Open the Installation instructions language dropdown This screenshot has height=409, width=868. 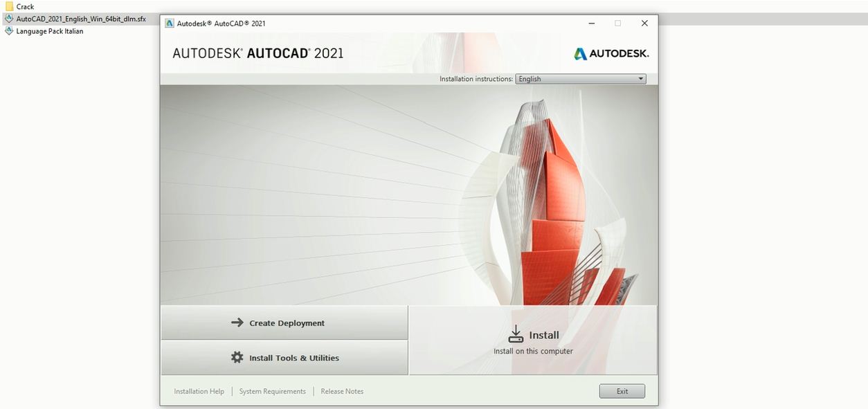coord(581,79)
